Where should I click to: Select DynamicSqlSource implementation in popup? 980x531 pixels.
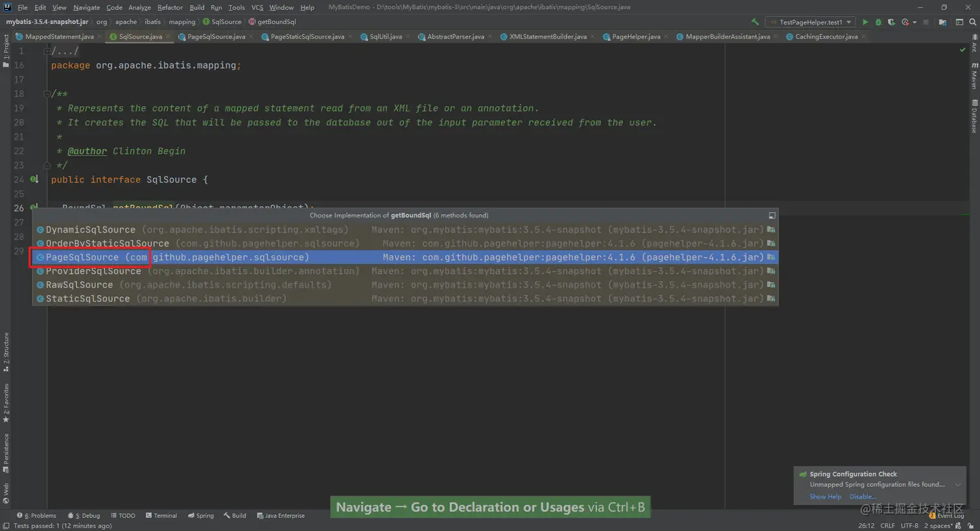pos(405,230)
